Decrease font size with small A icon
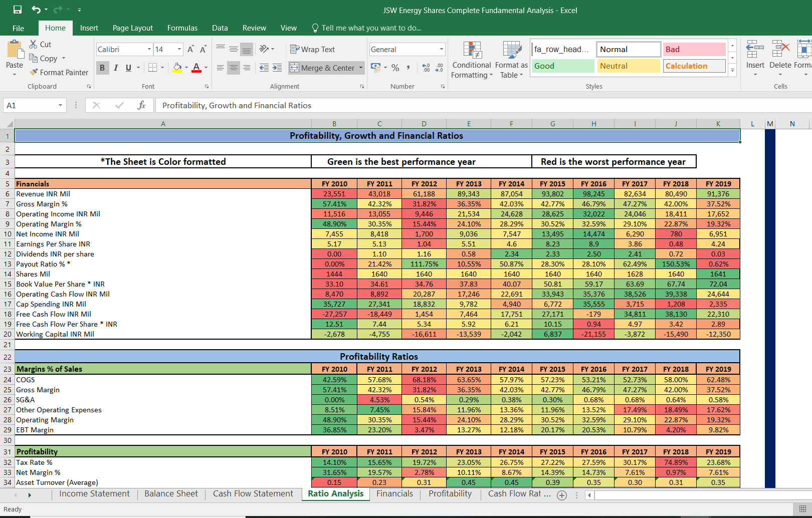 pyautogui.click(x=203, y=49)
